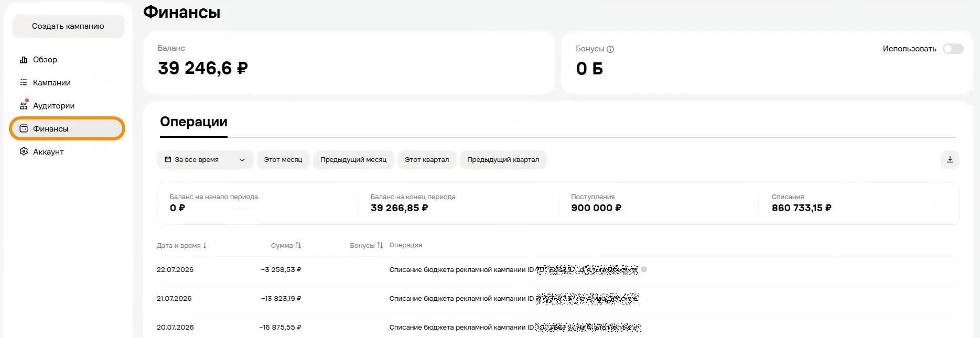The height and width of the screenshot is (338, 980).
Task: Click the Обзор chart icon in sidebar
Action: [24, 60]
